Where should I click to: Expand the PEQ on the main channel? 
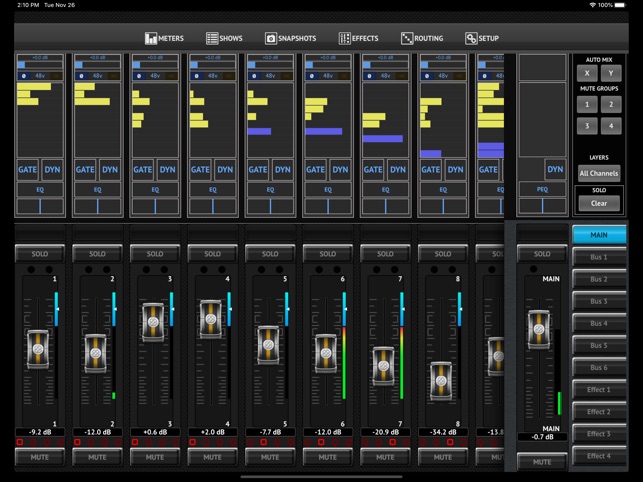[x=542, y=189]
